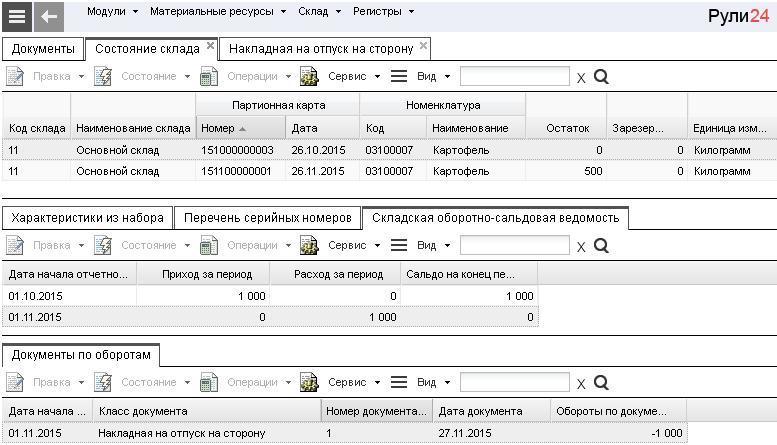Expand the Сервис dropdown in the ведомость toolbar
The width and height of the screenshot is (777, 445).
[x=378, y=246]
